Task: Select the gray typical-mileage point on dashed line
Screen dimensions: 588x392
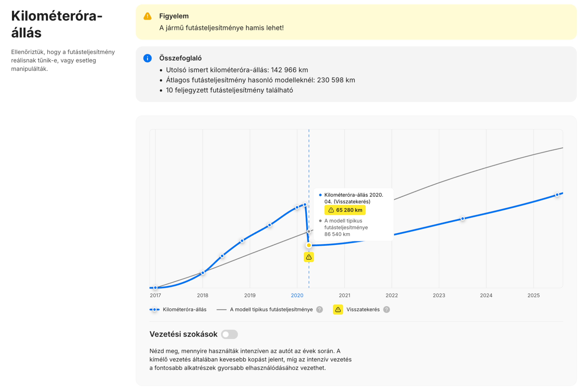Action: (309, 232)
